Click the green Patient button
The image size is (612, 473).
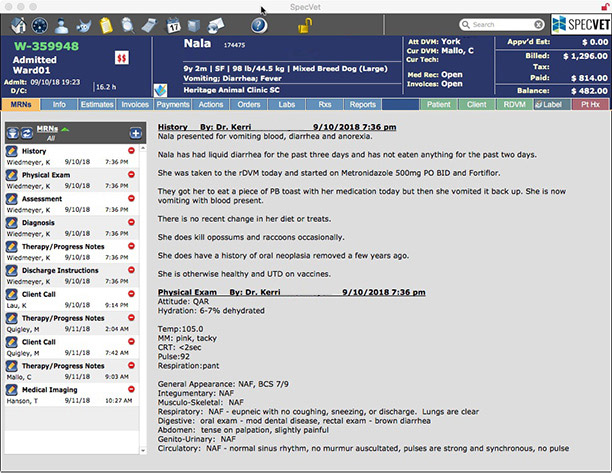tap(439, 105)
